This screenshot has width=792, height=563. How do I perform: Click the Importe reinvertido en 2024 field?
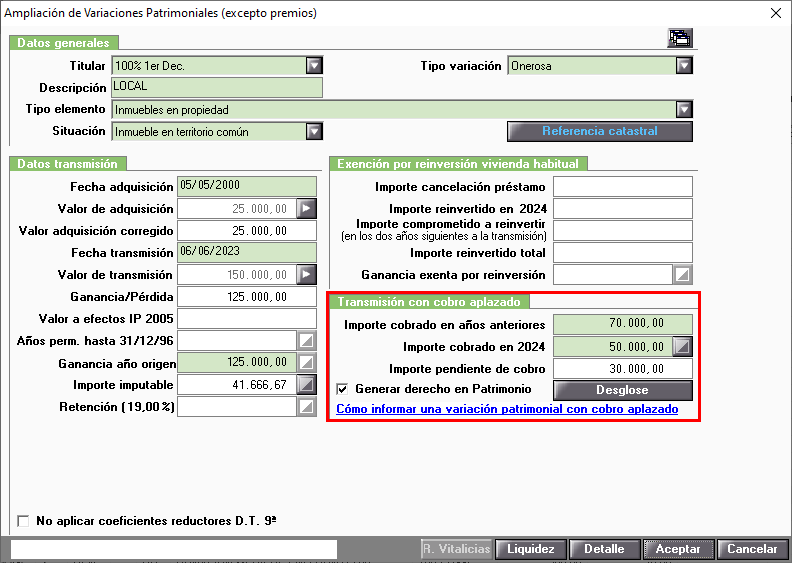coord(623,209)
